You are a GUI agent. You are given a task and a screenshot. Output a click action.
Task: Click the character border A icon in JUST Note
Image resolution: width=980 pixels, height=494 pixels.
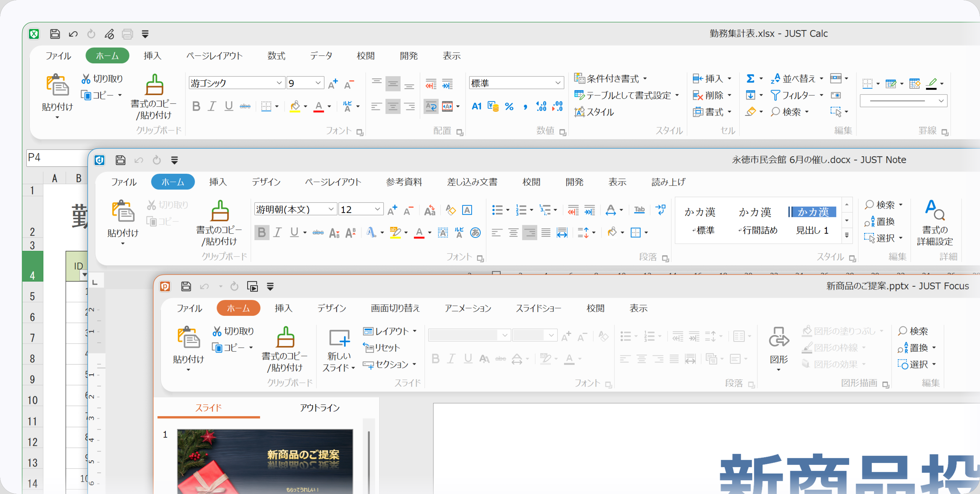(467, 210)
